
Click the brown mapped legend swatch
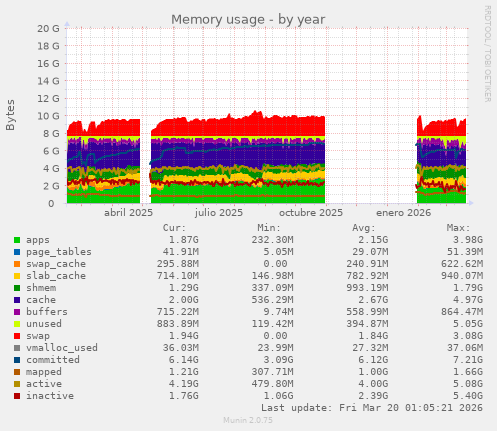coord(17,372)
